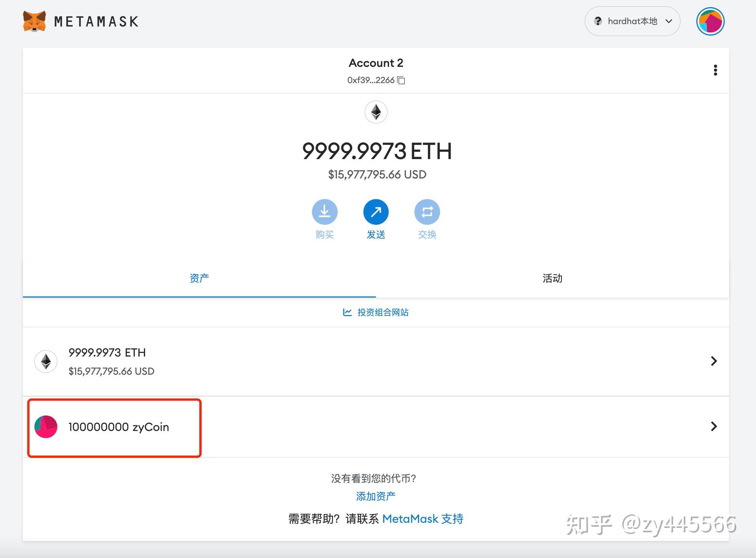Click the $15,977,795.66 USD main balance
756x558 pixels.
pos(377,175)
